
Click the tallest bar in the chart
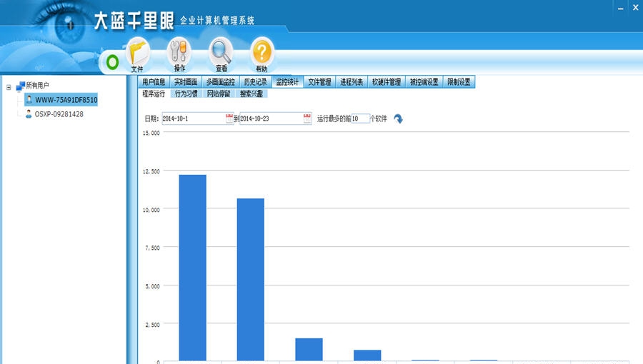pyautogui.click(x=192, y=268)
